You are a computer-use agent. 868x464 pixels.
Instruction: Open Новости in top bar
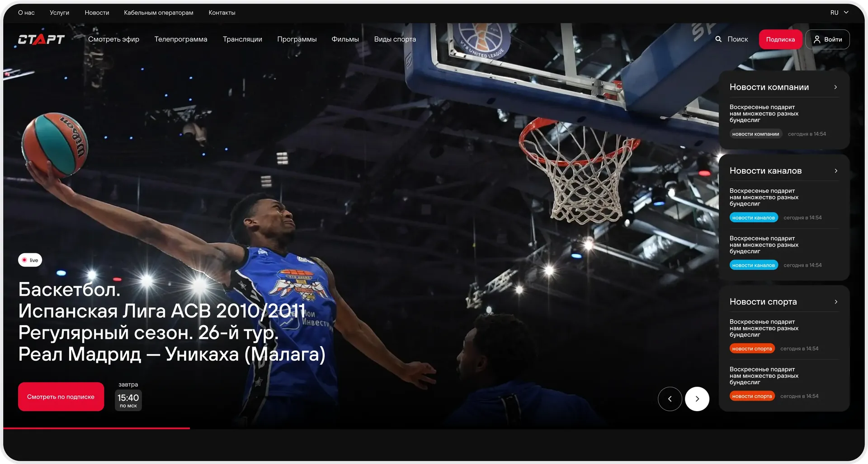pos(97,13)
